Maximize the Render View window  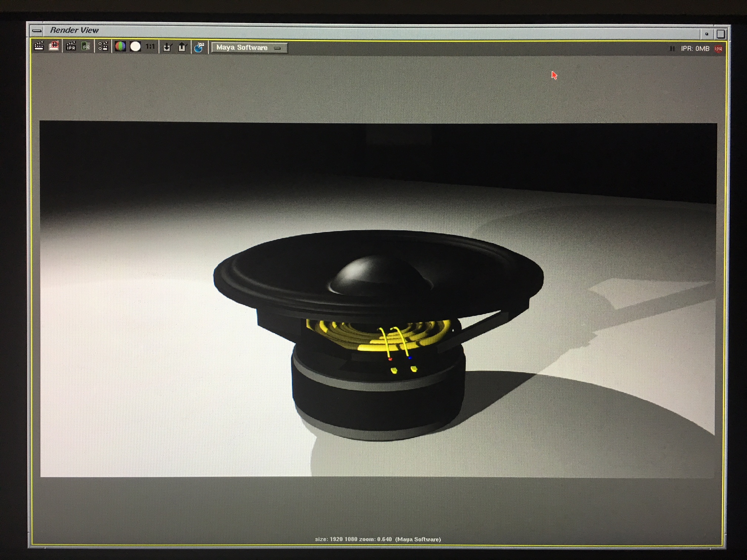click(x=721, y=34)
